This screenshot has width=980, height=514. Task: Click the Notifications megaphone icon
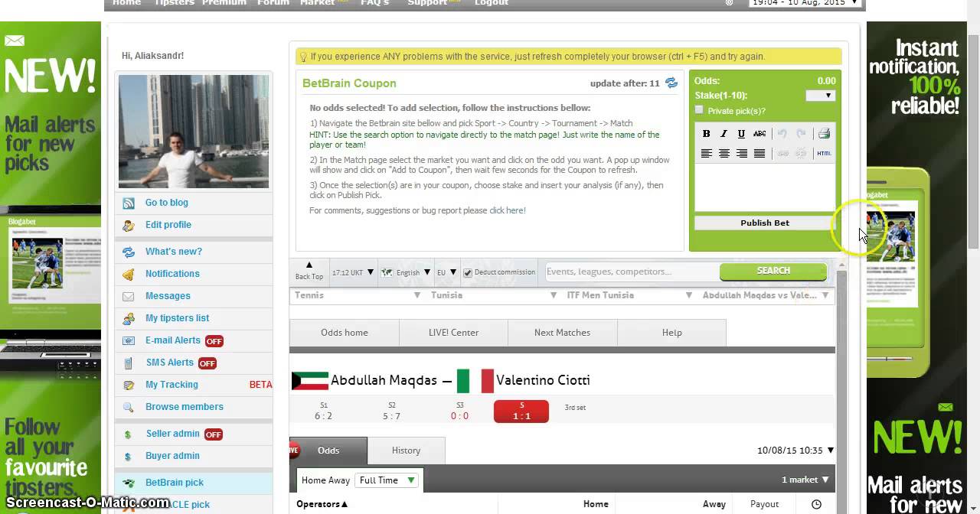point(129,275)
